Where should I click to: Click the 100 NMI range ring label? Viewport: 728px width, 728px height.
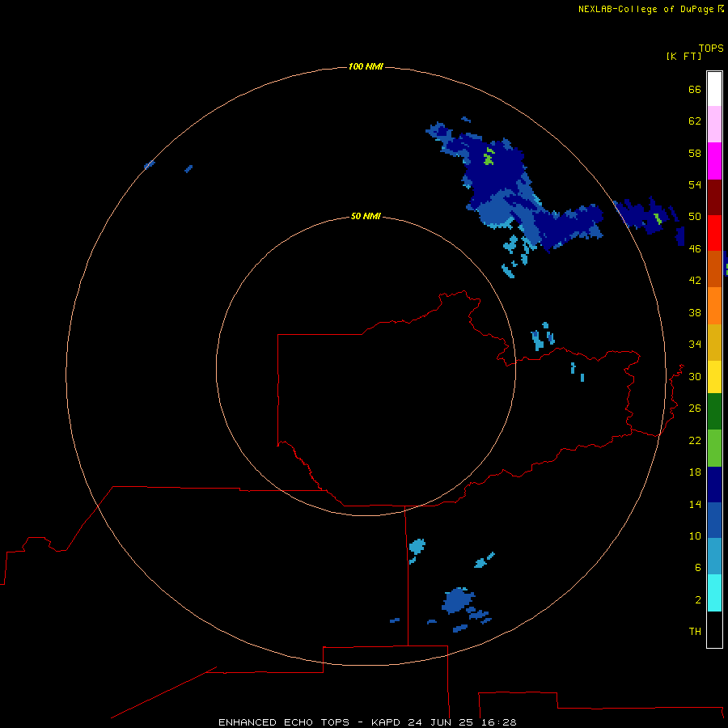(x=366, y=66)
